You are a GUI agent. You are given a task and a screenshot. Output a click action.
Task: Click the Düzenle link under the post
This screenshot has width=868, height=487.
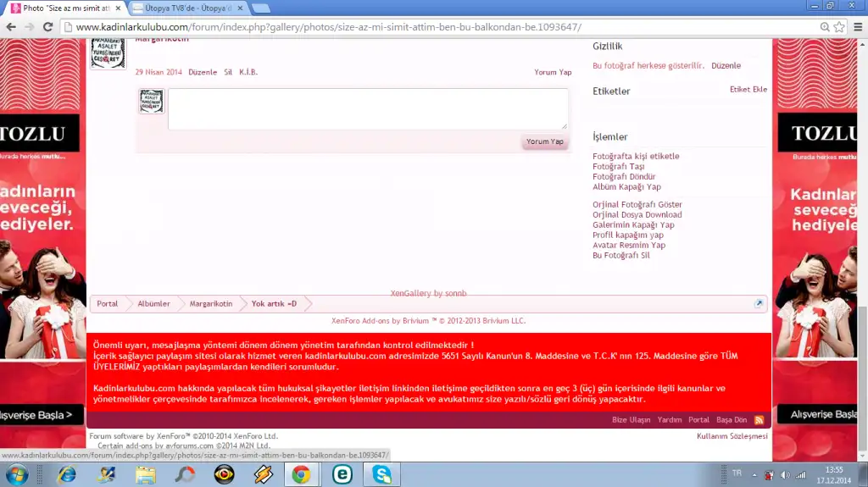click(203, 72)
